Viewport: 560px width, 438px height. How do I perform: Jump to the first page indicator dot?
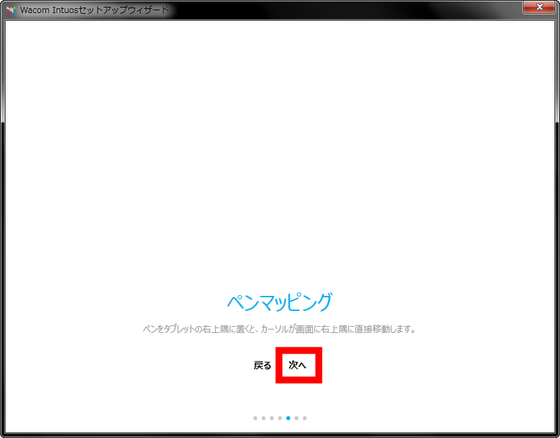[x=255, y=418]
